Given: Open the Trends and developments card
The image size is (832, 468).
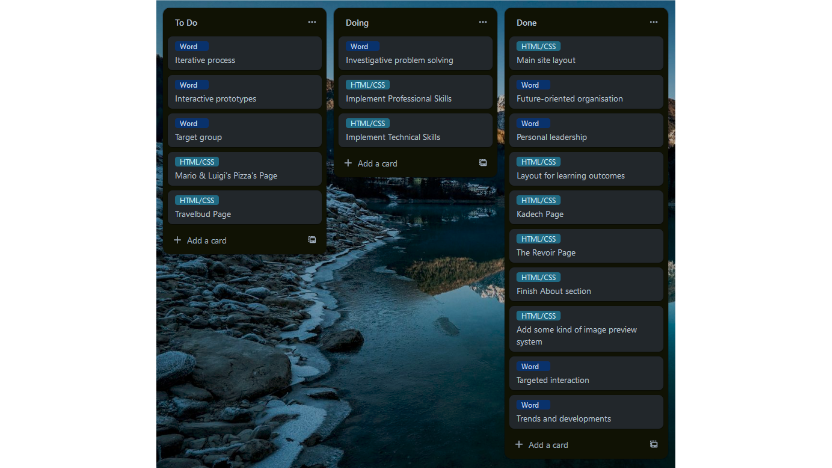Looking at the screenshot, I should tap(586, 412).
